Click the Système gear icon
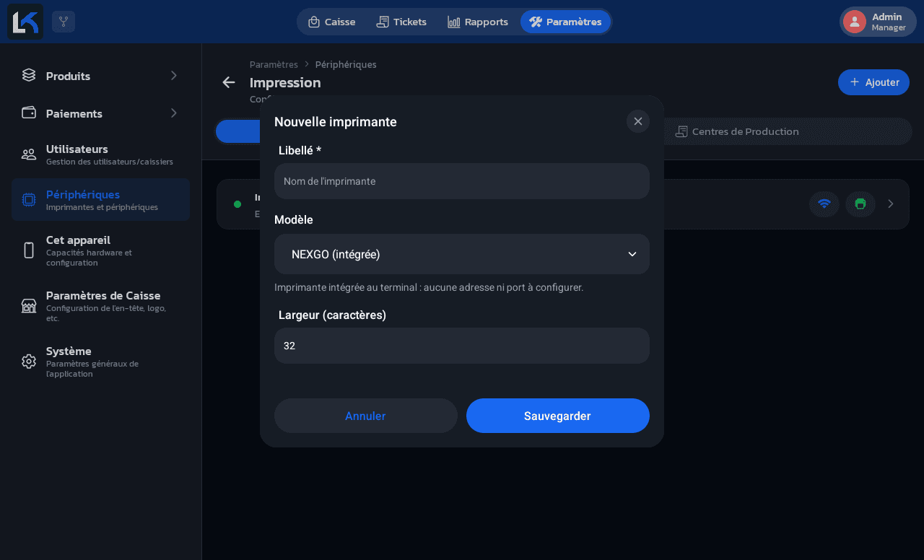924x560 pixels. pos(29,362)
